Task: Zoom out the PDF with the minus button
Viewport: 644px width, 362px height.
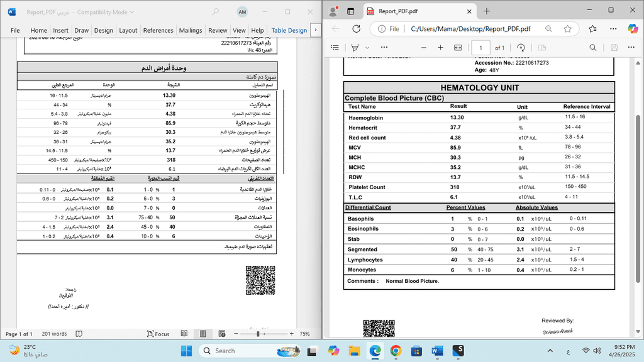Action: tap(423, 48)
